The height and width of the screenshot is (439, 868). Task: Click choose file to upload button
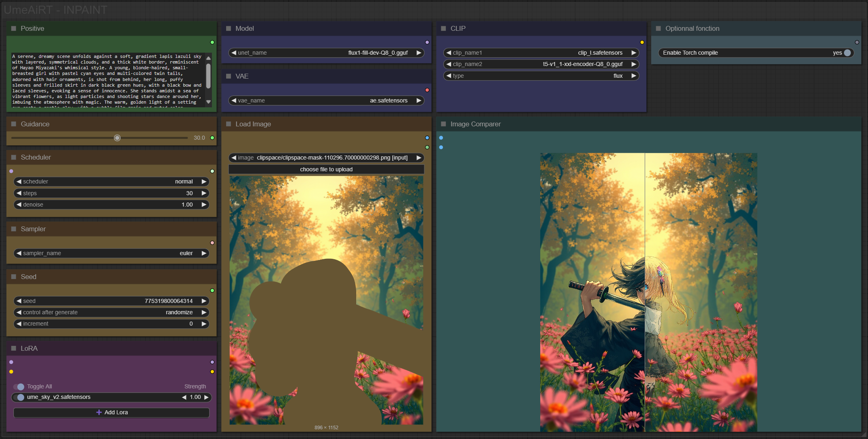coord(326,169)
